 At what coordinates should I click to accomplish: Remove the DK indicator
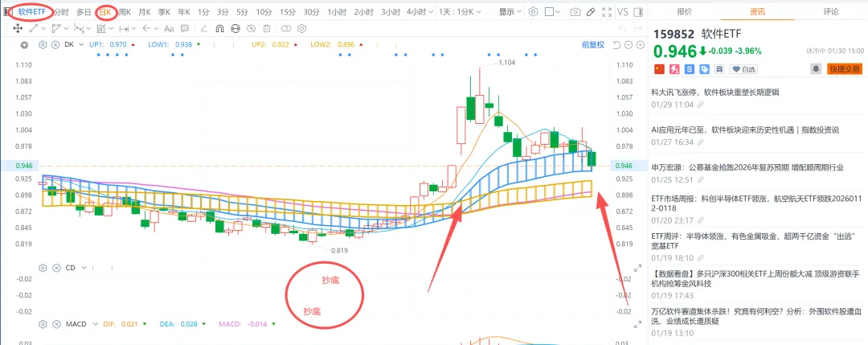pyautogui.click(x=56, y=44)
